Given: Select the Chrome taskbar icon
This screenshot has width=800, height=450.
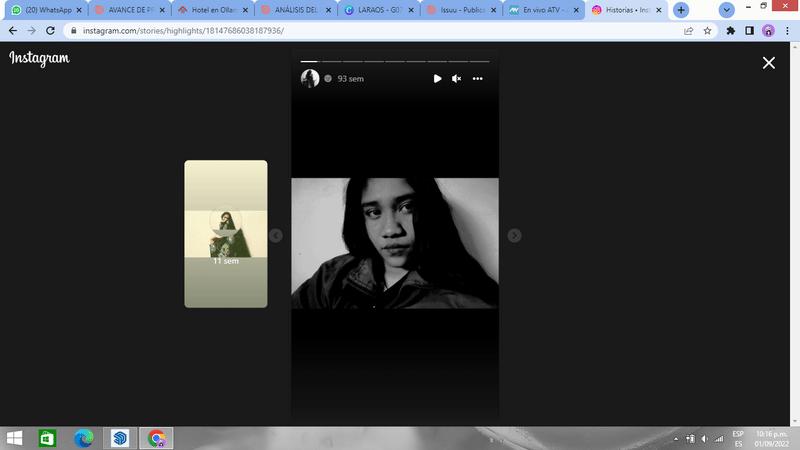Looking at the screenshot, I should [x=157, y=438].
